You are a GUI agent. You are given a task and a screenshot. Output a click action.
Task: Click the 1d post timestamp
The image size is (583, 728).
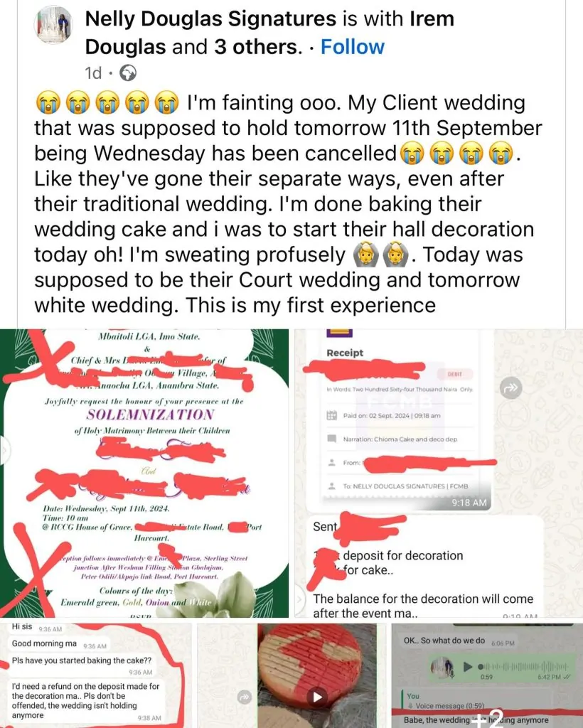(x=93, y=73)
